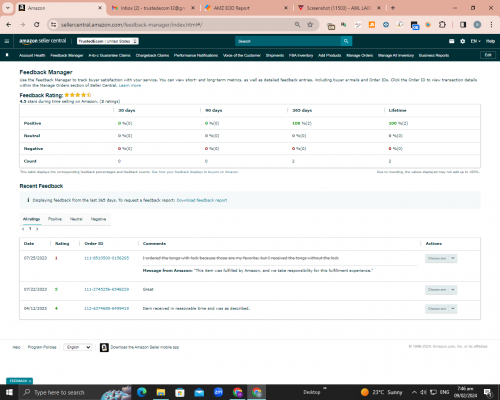This screenshot has height=400, width=500.
Task: Click the Amazon Seller mobile app icon
Action: (x=104, y=347)
